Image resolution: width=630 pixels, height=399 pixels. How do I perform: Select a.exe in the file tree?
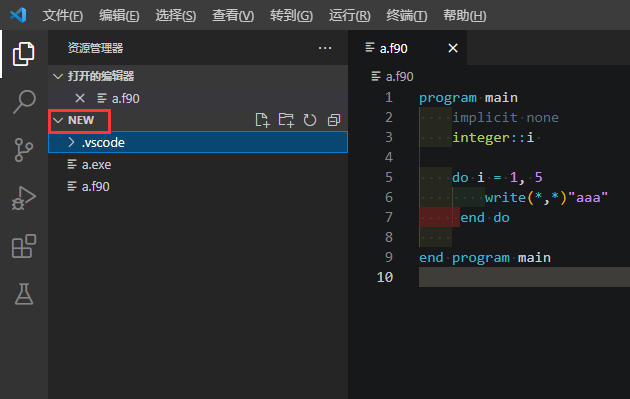click(198, 164)
